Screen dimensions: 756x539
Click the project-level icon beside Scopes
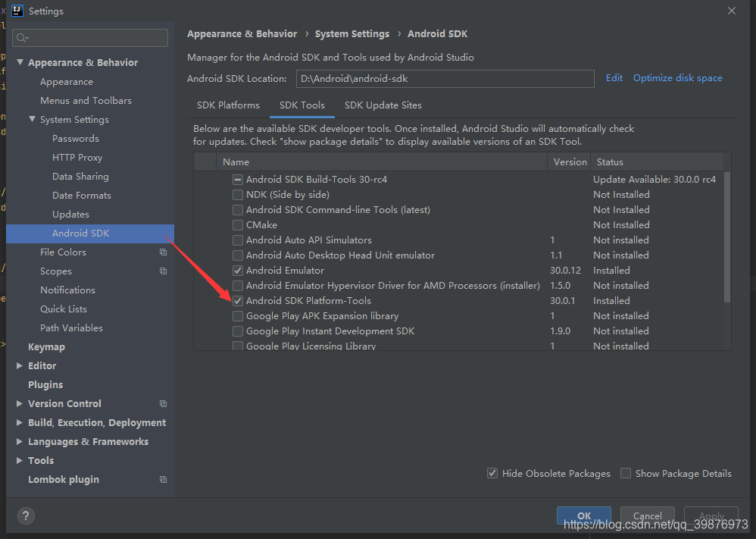[164, 271]
